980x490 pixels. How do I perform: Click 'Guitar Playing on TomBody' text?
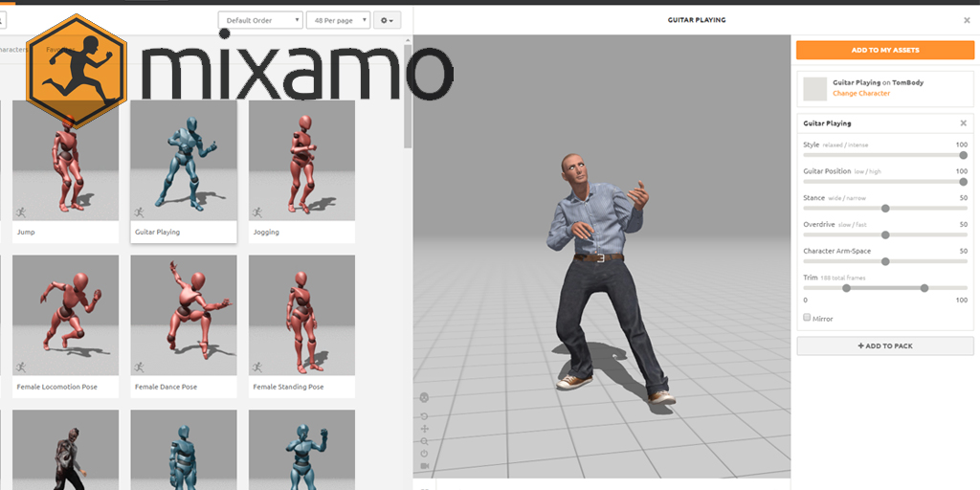879,82
